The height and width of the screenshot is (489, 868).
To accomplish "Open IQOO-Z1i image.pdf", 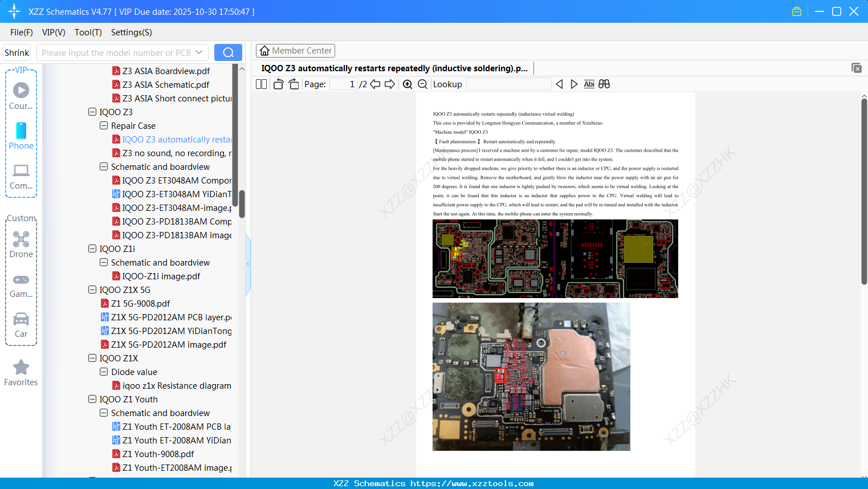I will coord(156,276).
